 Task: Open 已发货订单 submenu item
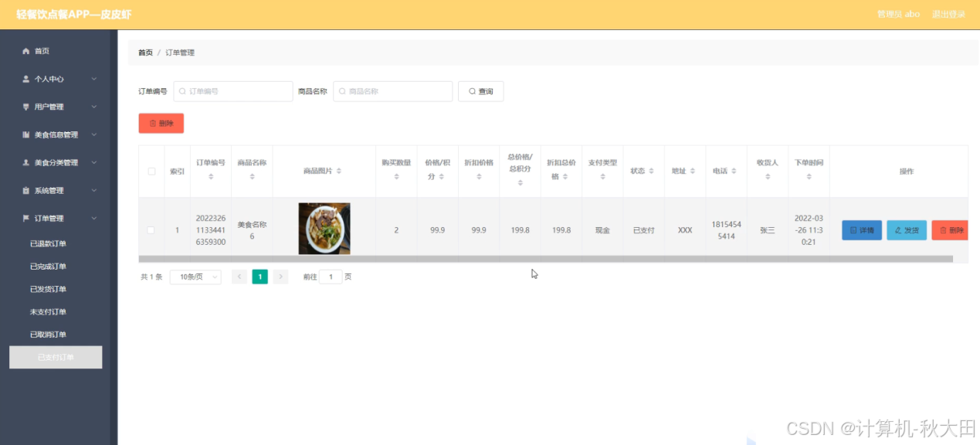coord(48,289)
